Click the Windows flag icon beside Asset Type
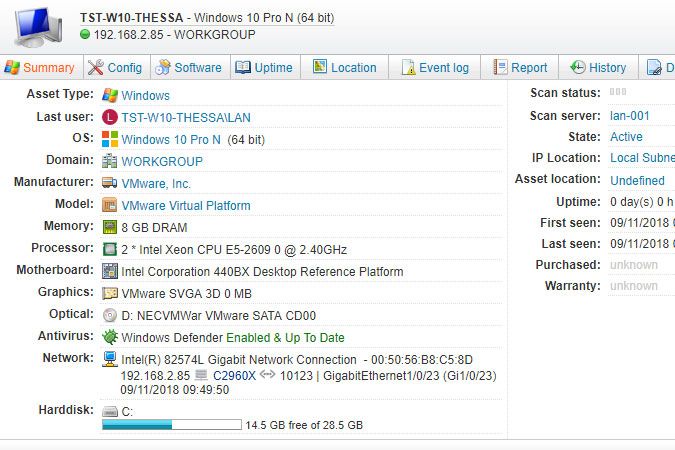 (x=110, y=95)
